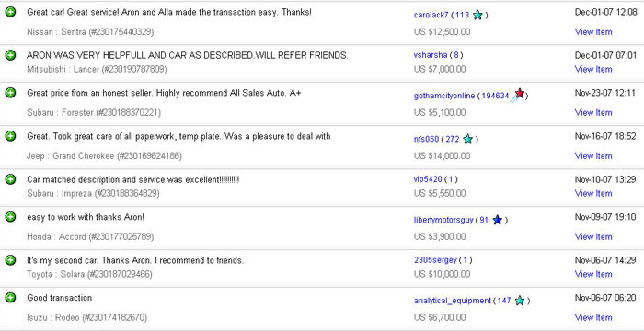Viewport: 644px width, 331px height.
Task: Open the carolack7 user profile link
Action: (x=431, y=16)
